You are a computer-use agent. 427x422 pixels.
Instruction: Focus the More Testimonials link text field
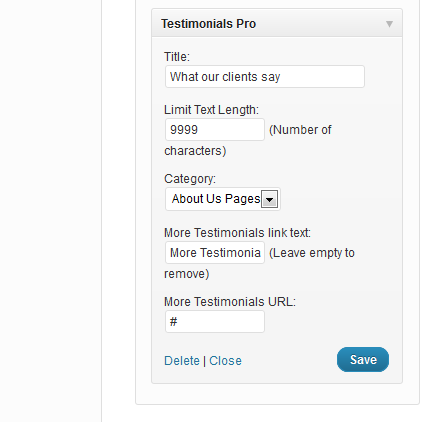click(215, 253)
